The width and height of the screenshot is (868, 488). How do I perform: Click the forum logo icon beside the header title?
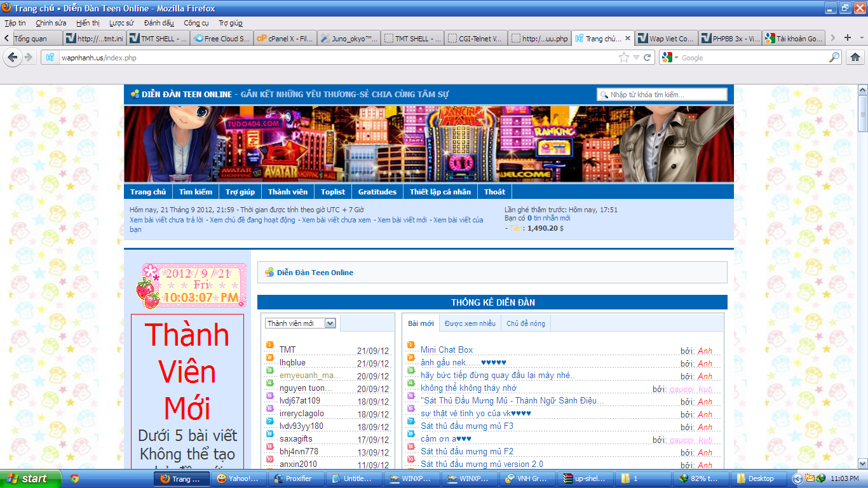pyautogui.click(x=135, y=94)
